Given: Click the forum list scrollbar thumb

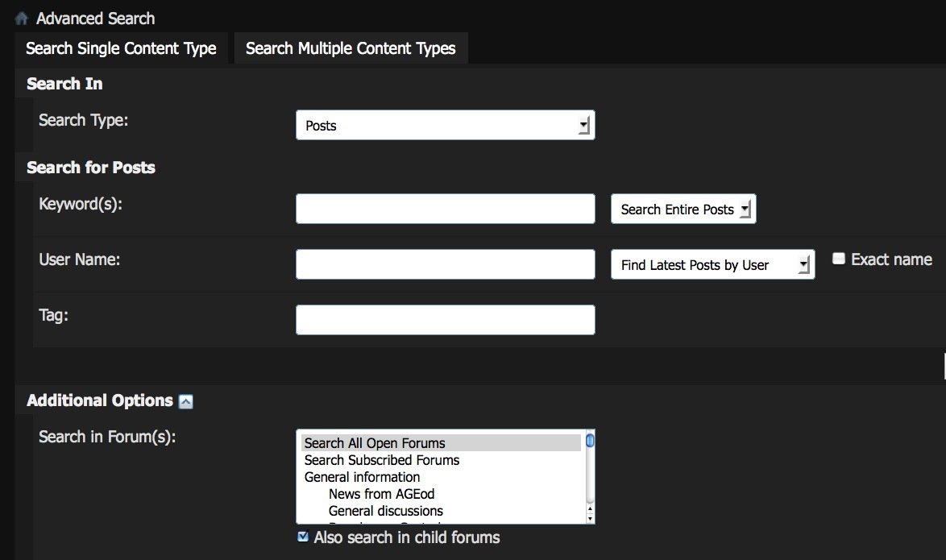Looking at the screenshot, I should [x=590, y=441].
